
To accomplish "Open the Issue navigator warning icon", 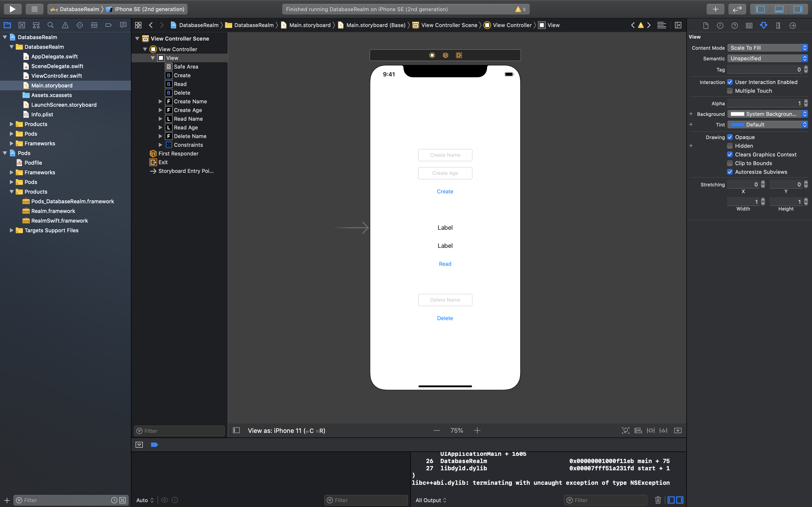I will (65, 25).
